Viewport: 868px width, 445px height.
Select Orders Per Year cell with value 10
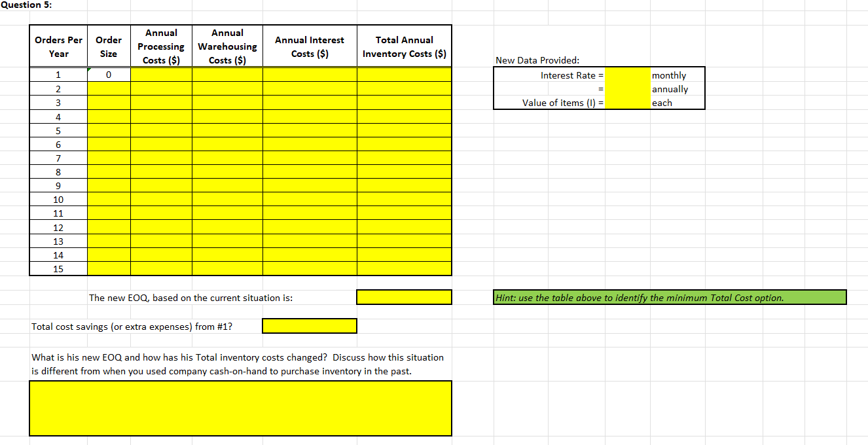pyautogui.click(x=58, y=199)
